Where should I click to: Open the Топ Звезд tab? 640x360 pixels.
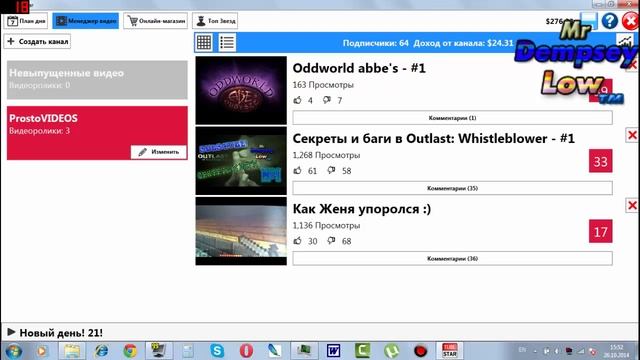215,21
